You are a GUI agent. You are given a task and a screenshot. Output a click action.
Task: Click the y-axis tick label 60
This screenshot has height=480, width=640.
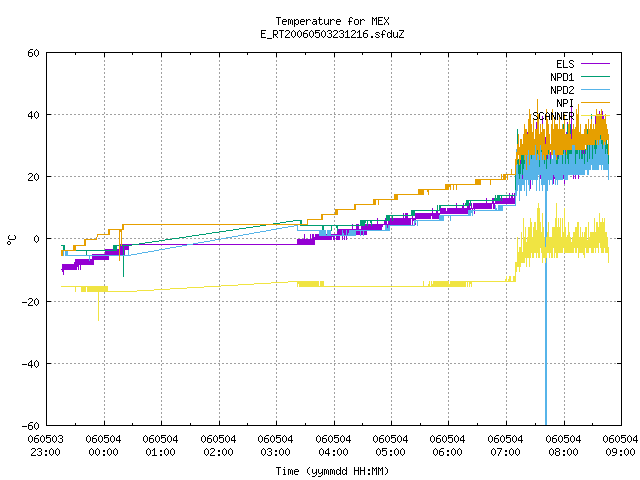(33, 53)
